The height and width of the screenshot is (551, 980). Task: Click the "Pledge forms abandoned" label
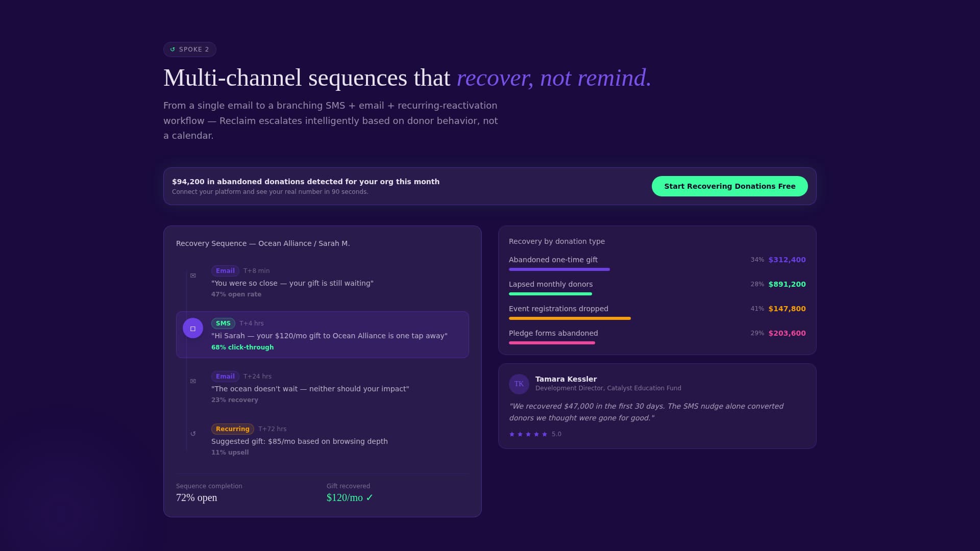click(553, 333)
